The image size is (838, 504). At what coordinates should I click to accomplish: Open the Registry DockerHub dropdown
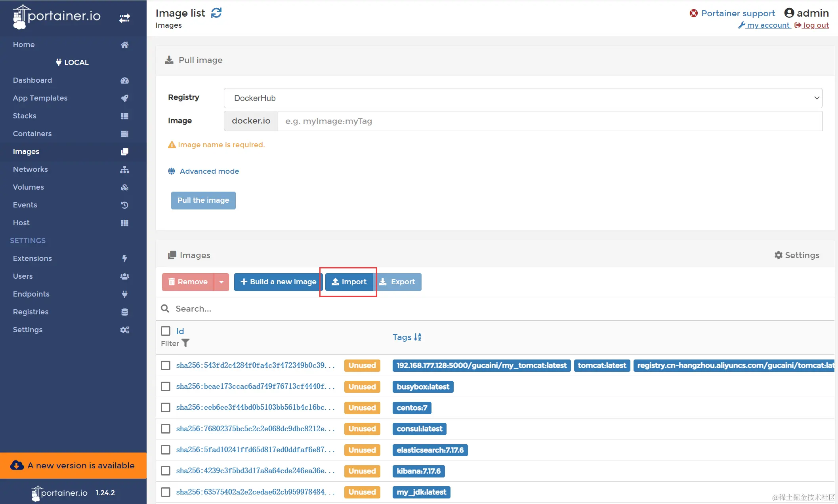[523, 98]
